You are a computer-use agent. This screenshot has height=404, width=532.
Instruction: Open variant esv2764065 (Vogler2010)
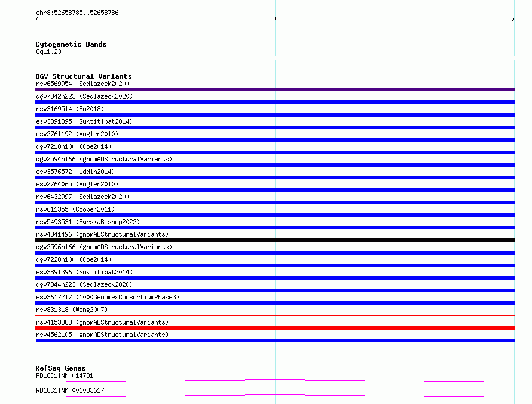tap(77, 184)
